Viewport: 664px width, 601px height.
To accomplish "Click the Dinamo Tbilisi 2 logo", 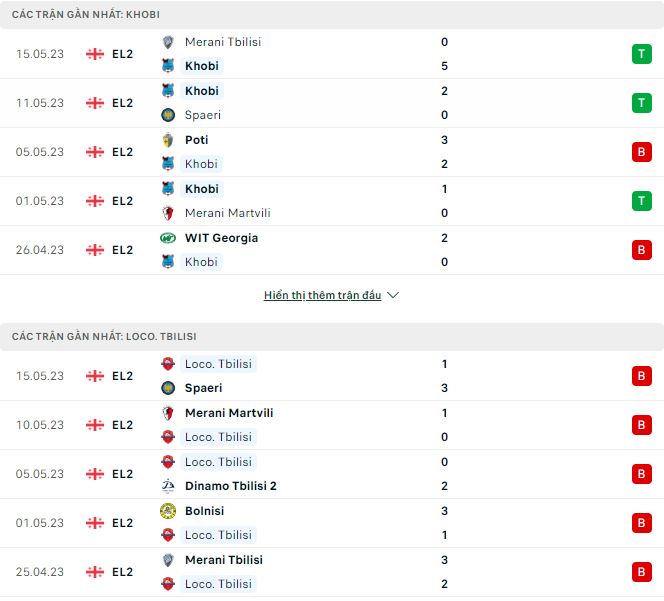I will tap(168, 486).
